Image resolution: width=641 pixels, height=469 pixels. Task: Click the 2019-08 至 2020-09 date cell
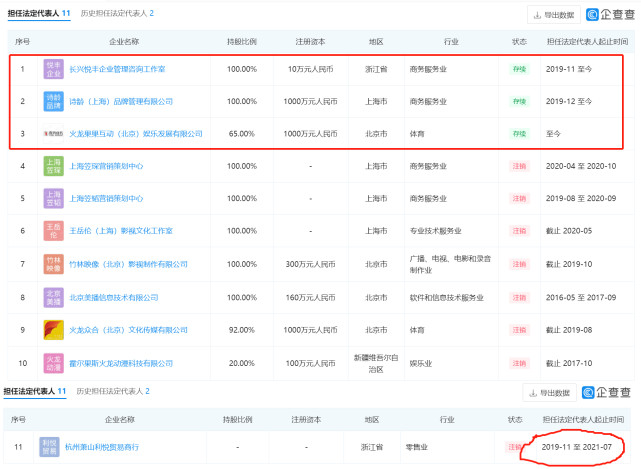tap(581, 198)
